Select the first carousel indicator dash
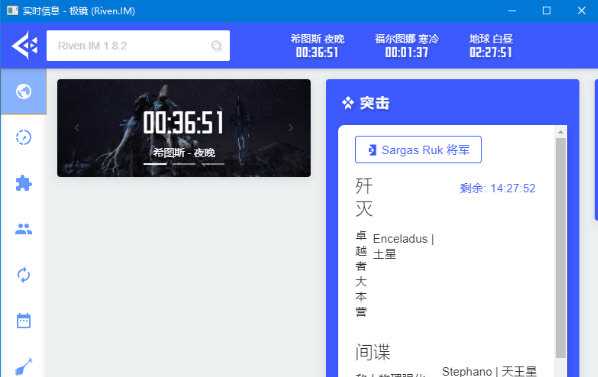 (155, 164)
